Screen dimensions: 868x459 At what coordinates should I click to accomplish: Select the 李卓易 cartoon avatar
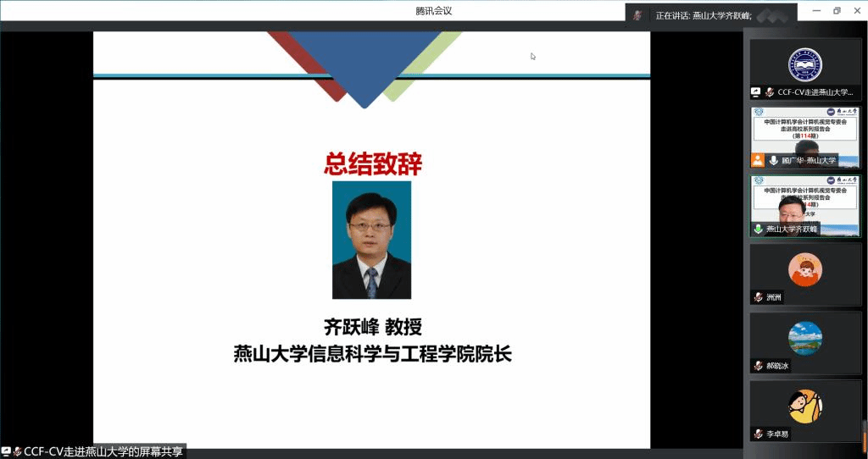click(x=804, y=406)
